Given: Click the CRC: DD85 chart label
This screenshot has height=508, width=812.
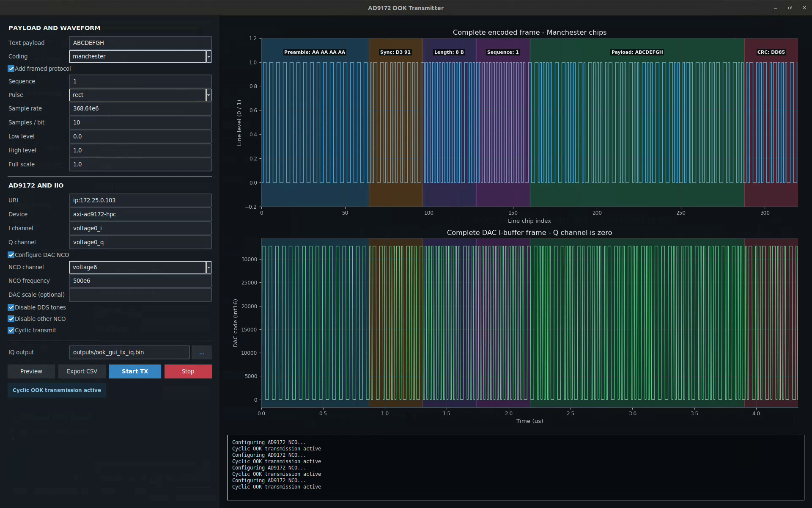Looking at the screenshot, I should [x=771, y=52].
